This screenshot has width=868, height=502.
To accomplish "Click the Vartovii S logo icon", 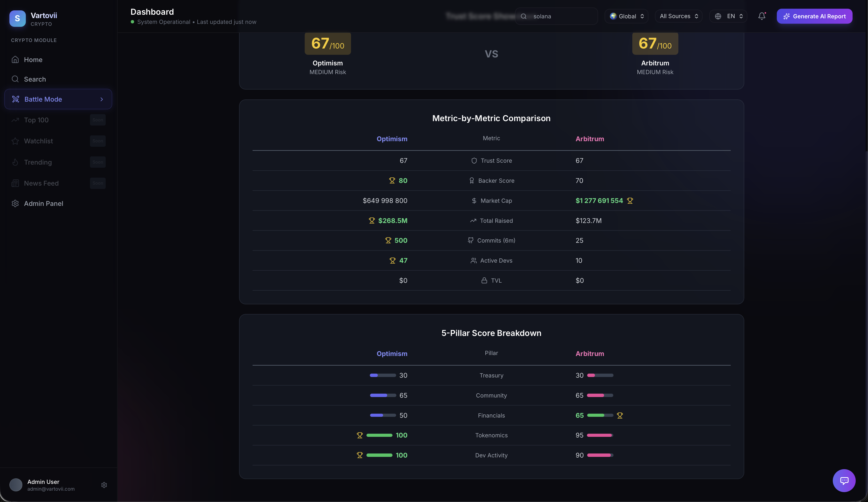I will pos(18,19).
